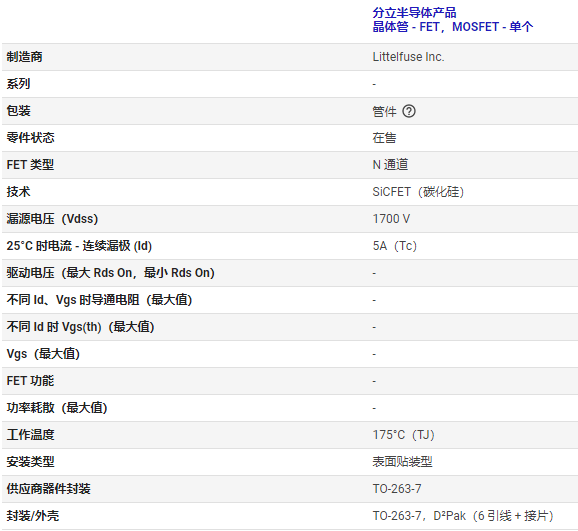Click the 175°C（TJ）operating temperature value
The height and width of the screenshot is (531, 578).
404,435
